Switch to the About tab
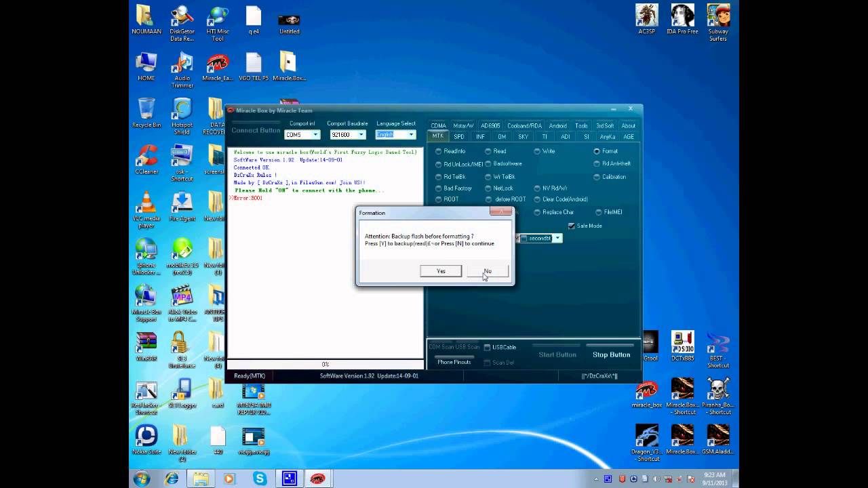Screen dimensions: 868x488 629,125
